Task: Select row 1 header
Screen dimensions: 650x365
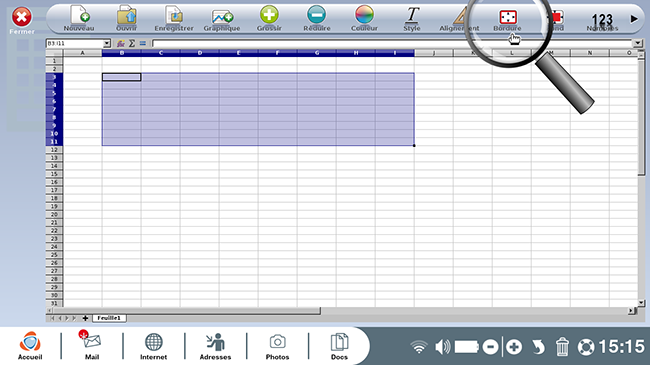Action: 54,61
